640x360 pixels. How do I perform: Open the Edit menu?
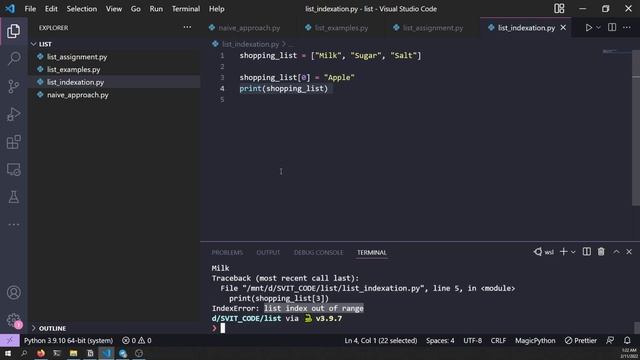click(51, 9)
